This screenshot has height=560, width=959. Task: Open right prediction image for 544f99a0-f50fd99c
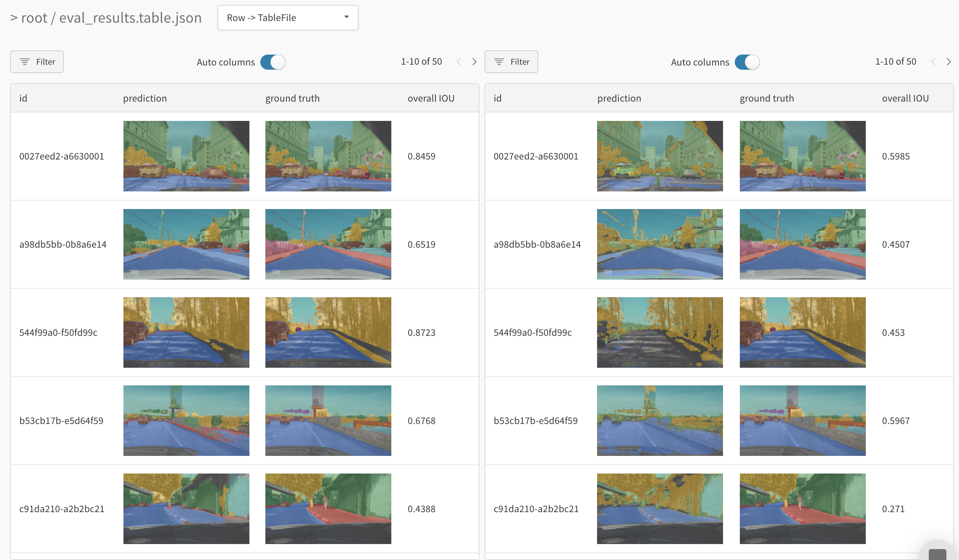coord(660,332)
